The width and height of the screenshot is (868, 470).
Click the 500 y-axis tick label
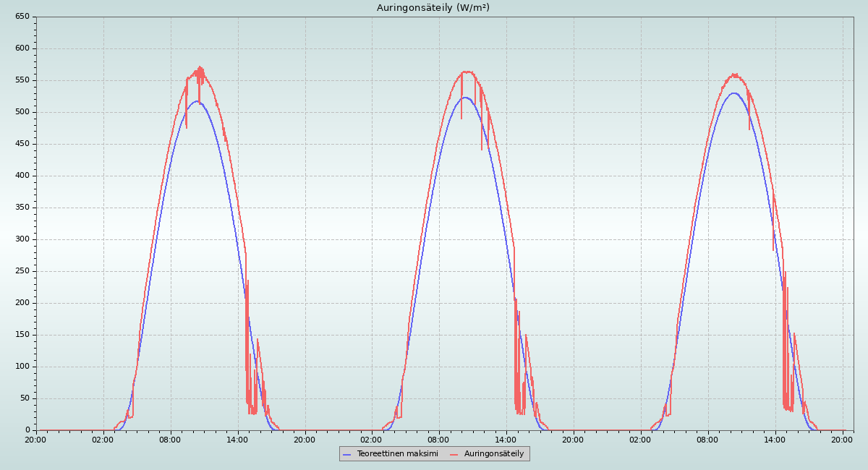[22, 112]
